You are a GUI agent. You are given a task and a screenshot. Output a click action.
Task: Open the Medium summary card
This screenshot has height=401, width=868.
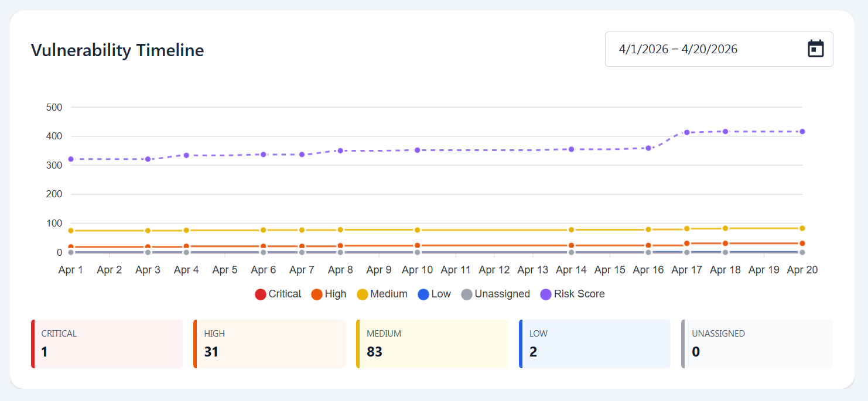tap(432, 344)
